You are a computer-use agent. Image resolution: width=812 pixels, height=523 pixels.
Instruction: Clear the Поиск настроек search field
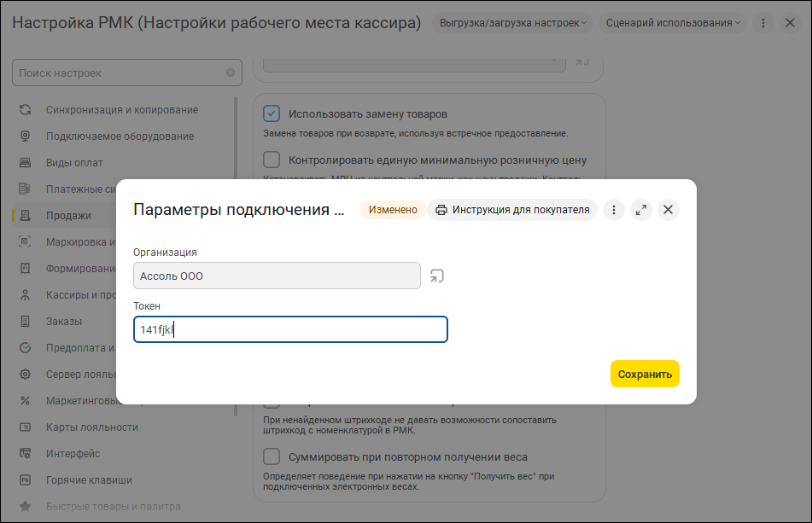231,73
